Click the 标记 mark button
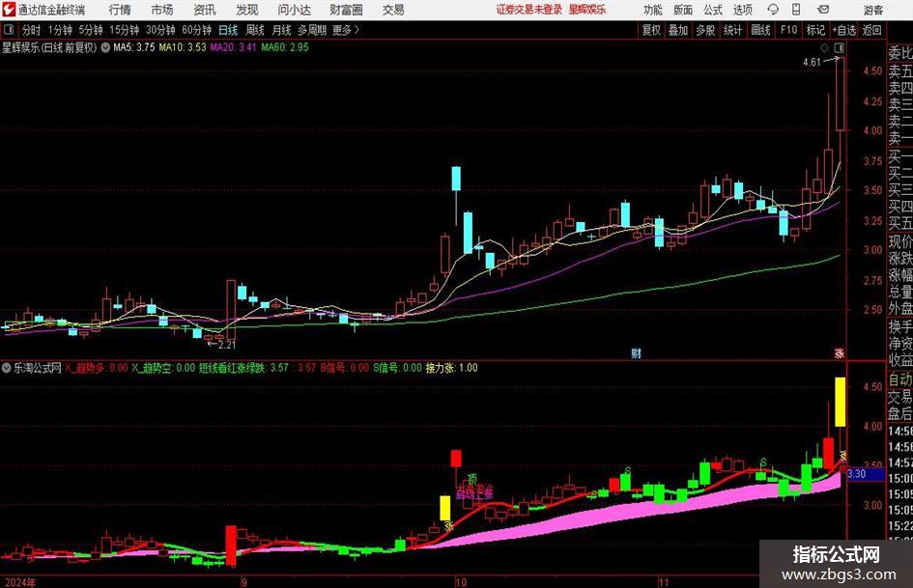The height and width of the screenshot is (588, 913). click(x=815, y=30)
